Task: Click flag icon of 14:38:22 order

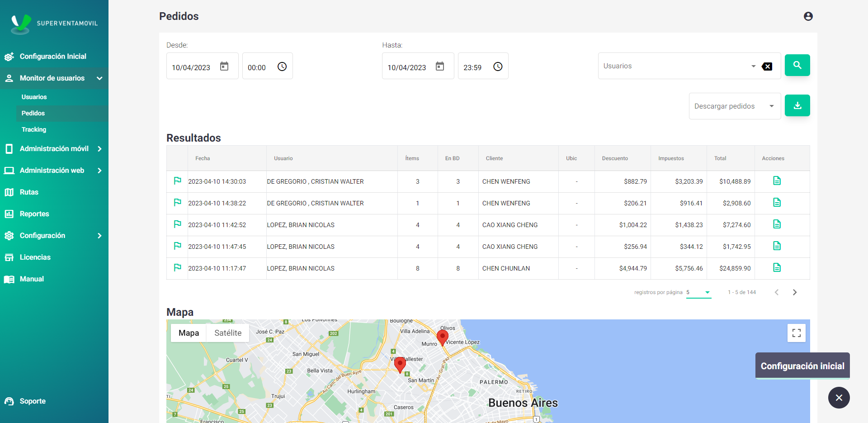Action: click(178, 203)
